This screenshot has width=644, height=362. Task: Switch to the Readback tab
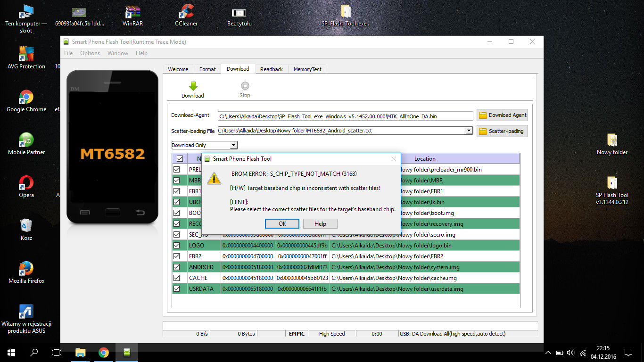pyautogui.click(x=272, y=69)
